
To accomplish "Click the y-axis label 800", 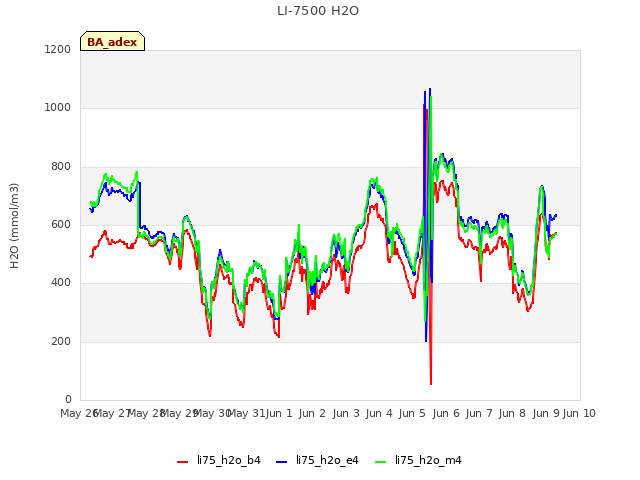I will click(x=61, y=167).
